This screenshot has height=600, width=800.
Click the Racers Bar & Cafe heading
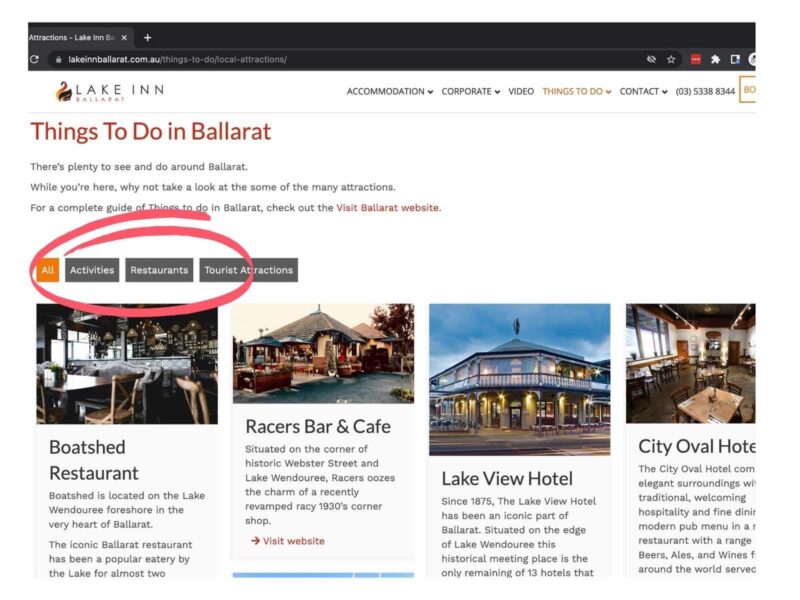click(318, 427)
